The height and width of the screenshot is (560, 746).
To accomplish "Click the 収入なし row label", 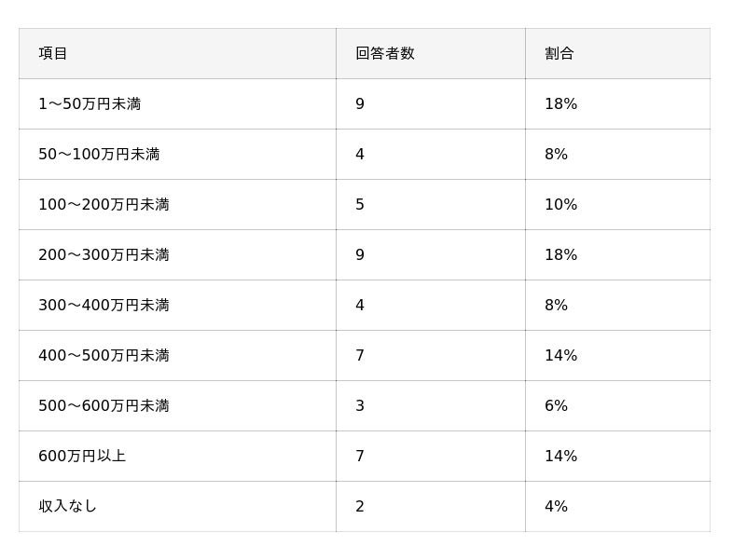I will click(67, 507).
